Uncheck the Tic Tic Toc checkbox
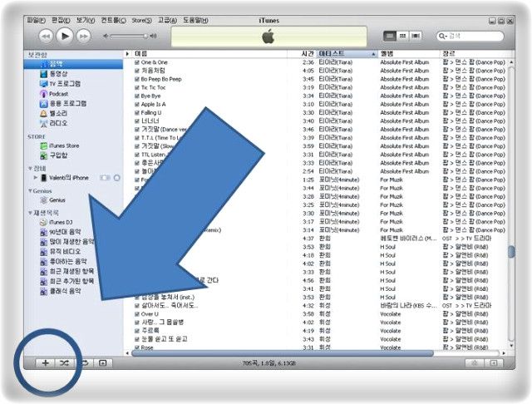This screenshot has width=532, height=404. pos(136,87)
